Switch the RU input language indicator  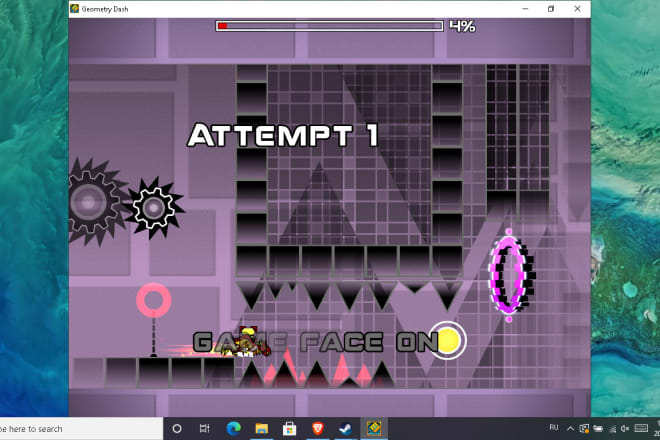click(554, 428)
